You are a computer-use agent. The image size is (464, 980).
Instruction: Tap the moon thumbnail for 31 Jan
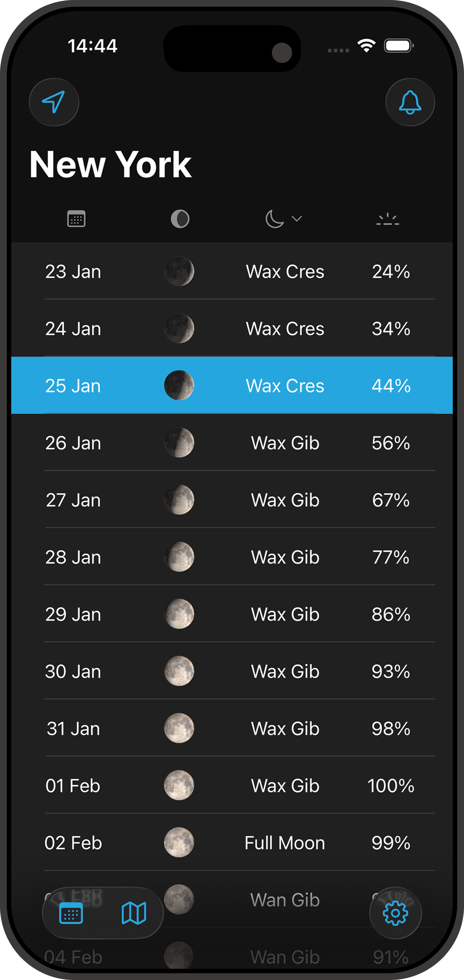(x=179, y=728)
